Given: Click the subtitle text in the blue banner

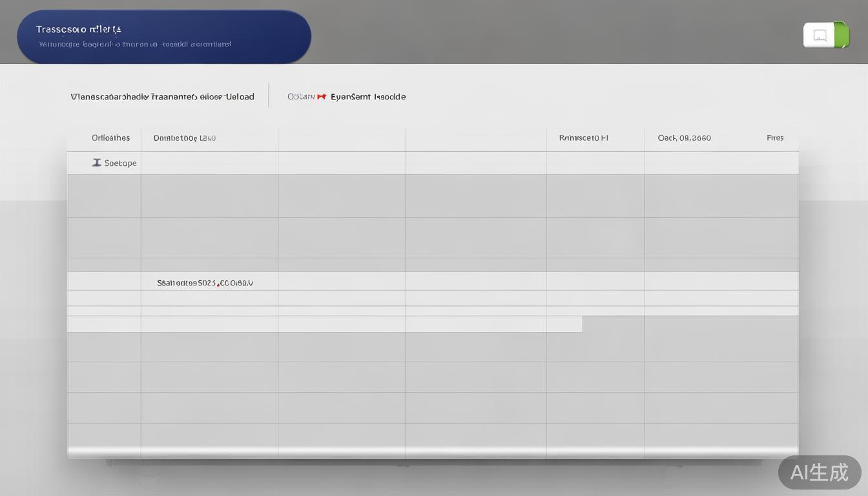Looking at the screenshot, I should pos(135,45).
